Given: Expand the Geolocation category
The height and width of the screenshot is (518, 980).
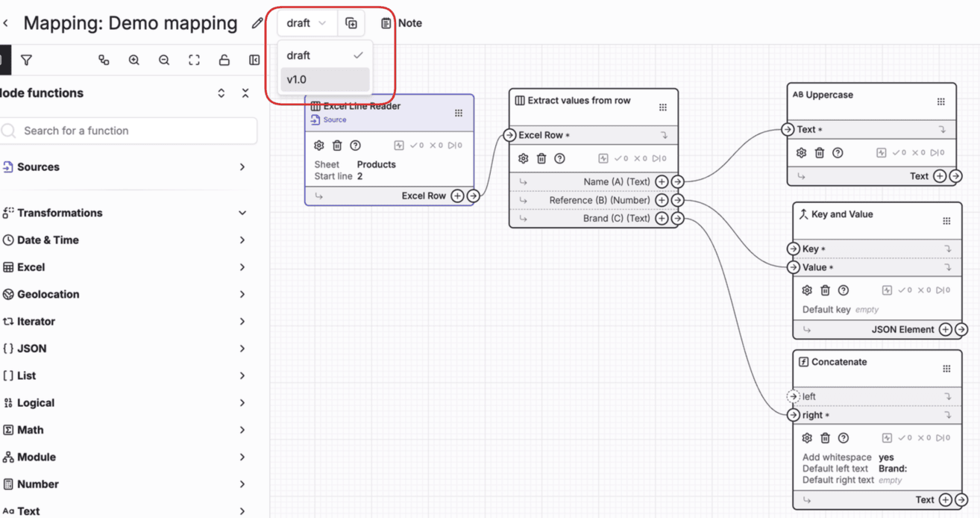Looking at the screenshot, I should click(242, 294).
